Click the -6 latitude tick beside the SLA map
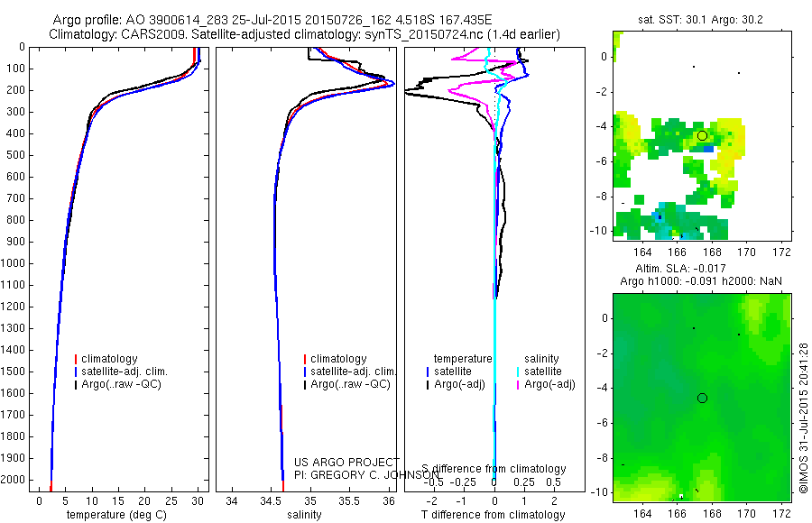The width and height of the screenshot is (812, 523). (600, 423)
